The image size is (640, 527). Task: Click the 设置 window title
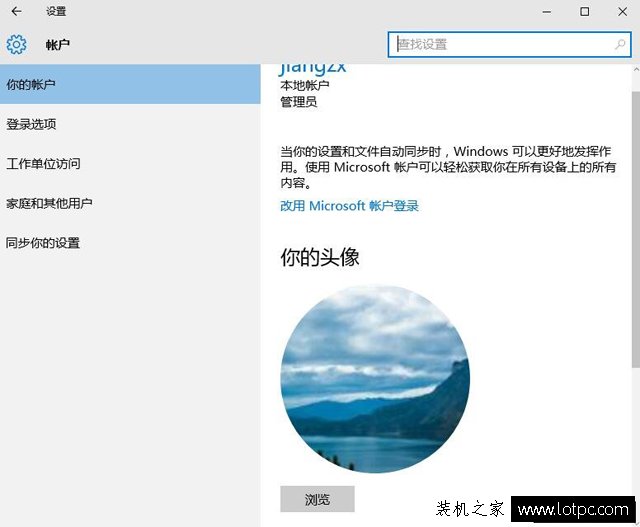(x=56, y=11)
